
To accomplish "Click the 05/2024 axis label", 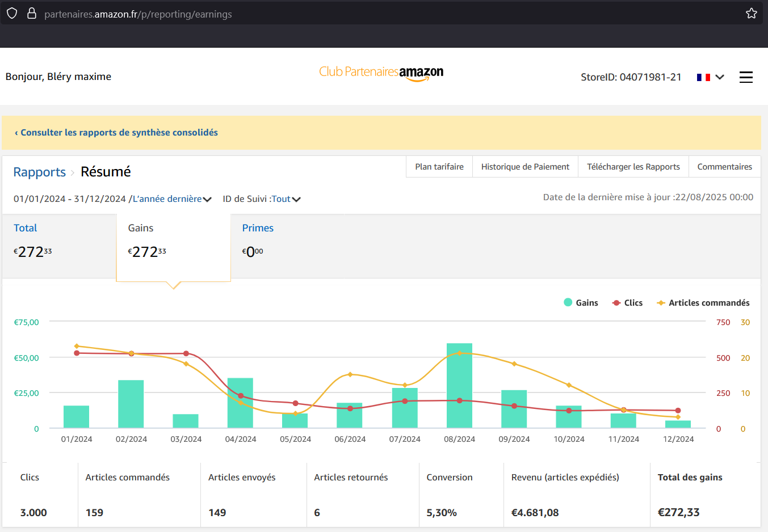I will [295, 439].
